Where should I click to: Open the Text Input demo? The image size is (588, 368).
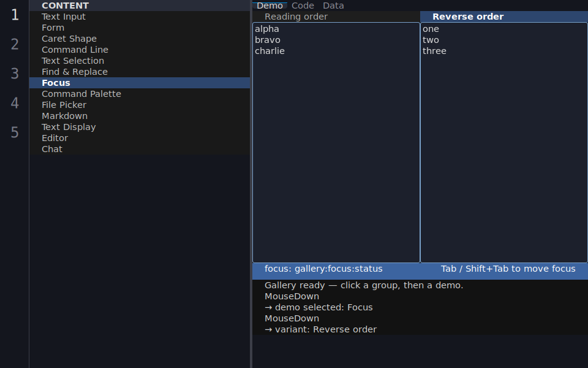[x=140, y=17]
